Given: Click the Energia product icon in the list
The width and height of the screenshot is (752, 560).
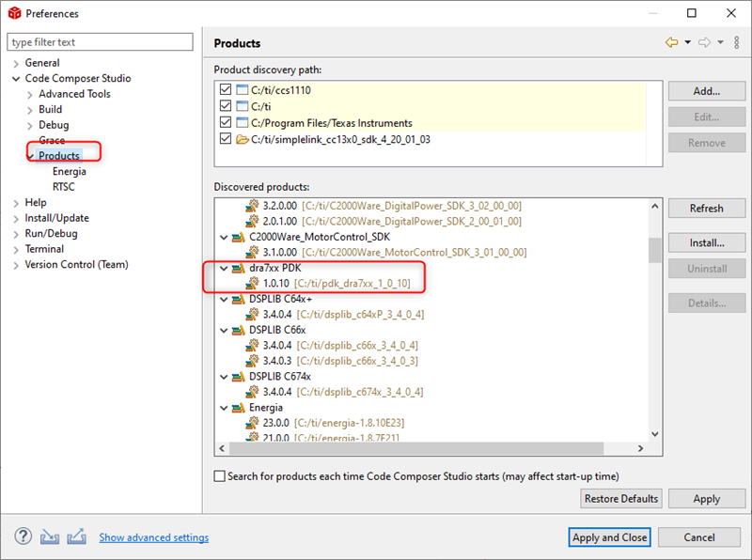Looking at the screenshot, I should coord(239,408).
